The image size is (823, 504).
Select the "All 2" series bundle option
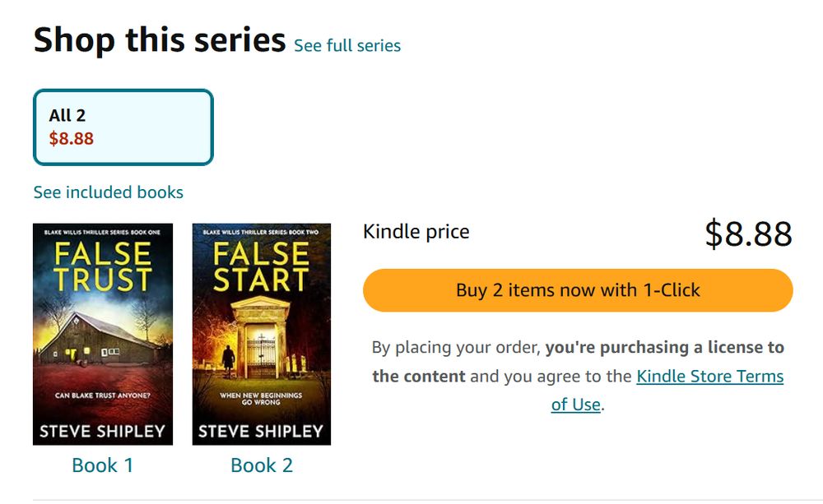123,127
